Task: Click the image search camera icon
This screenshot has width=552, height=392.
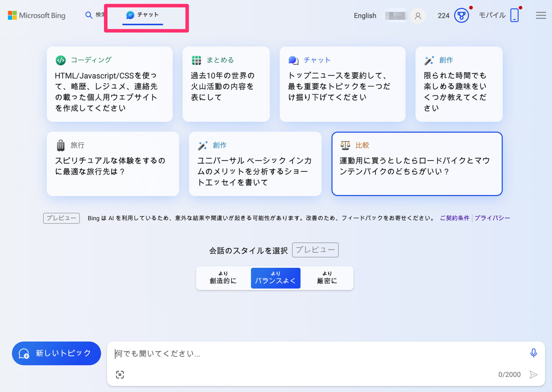Action: (120, 374)
